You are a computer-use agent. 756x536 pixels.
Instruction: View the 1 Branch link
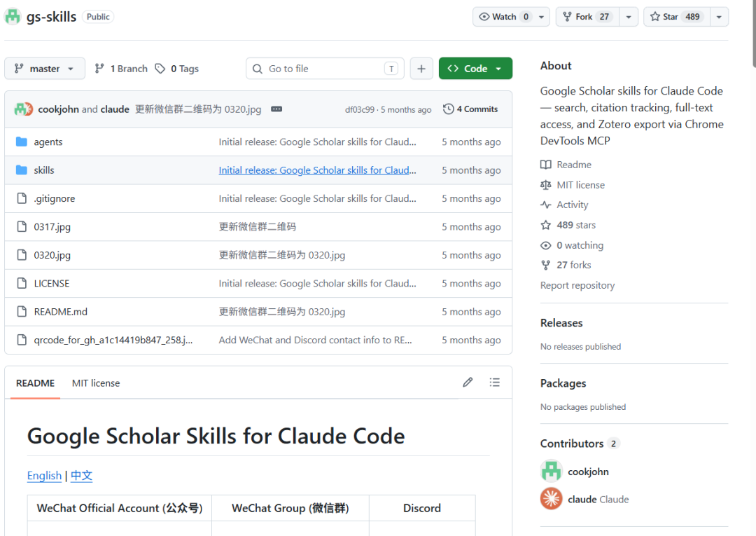point(121,69)
